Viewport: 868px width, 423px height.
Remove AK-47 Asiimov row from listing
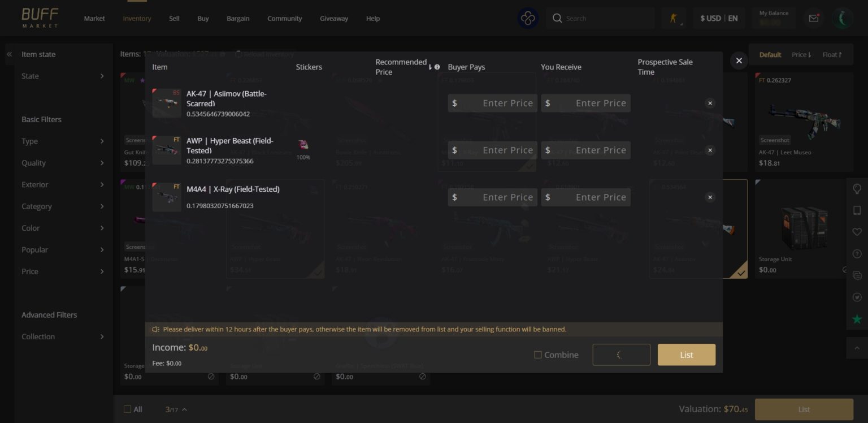coord(710,103)
